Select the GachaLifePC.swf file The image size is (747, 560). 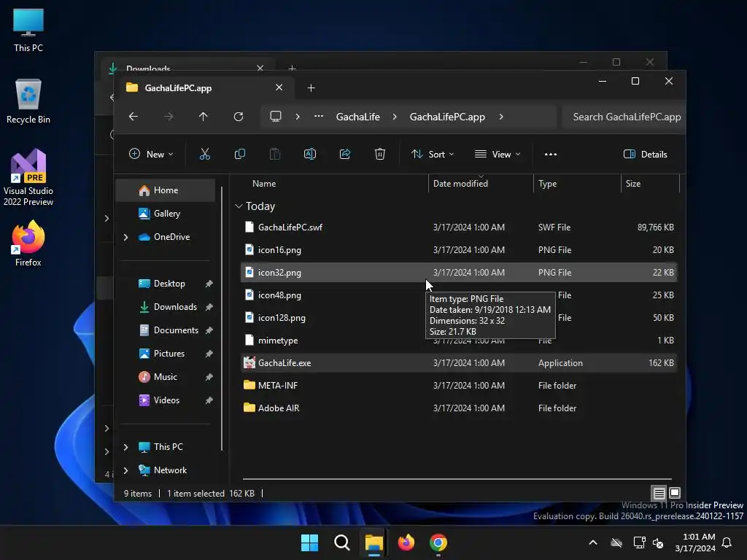pyautogui.click(x=458, y=227)
